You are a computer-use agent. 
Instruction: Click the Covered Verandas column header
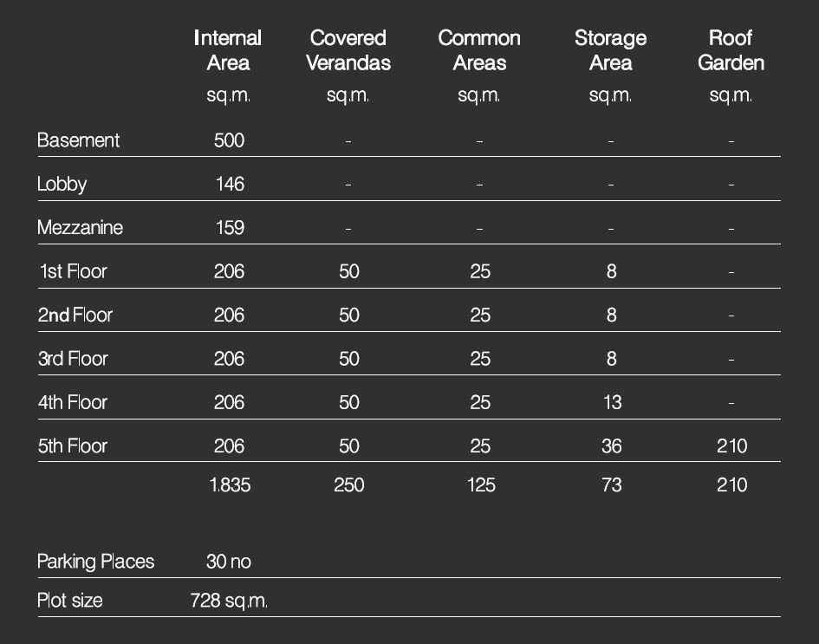pyautogui.click(x=348, y=50)
